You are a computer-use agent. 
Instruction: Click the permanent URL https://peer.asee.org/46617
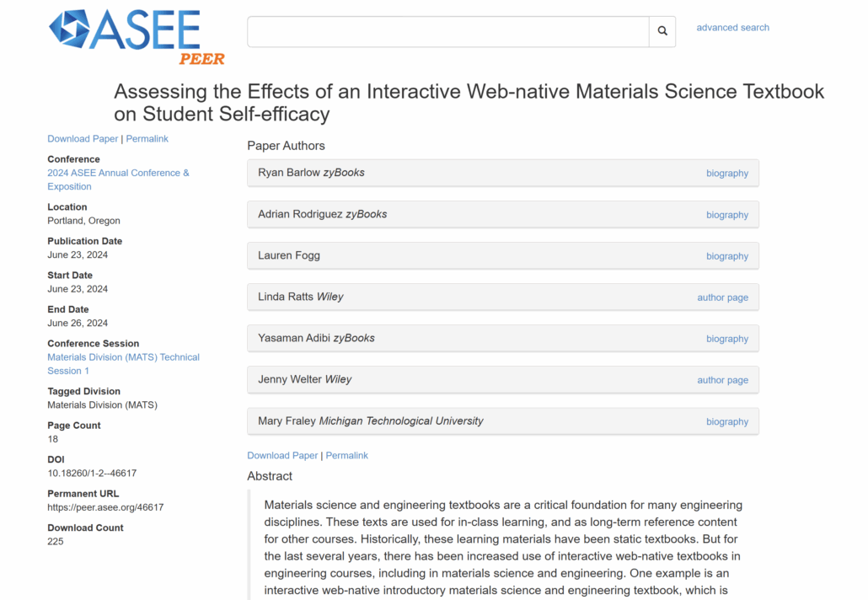coord(105,507)
